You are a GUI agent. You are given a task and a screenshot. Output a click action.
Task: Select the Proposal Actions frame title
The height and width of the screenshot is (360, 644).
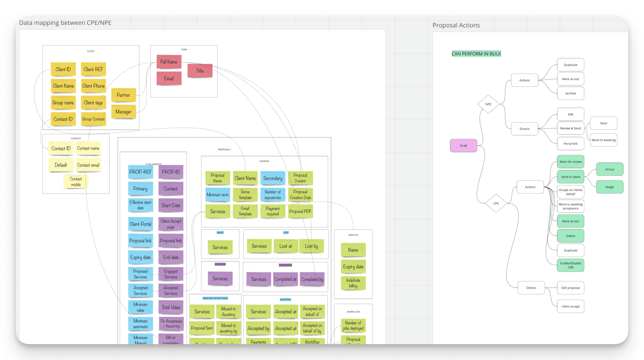(x=456, y=25)
